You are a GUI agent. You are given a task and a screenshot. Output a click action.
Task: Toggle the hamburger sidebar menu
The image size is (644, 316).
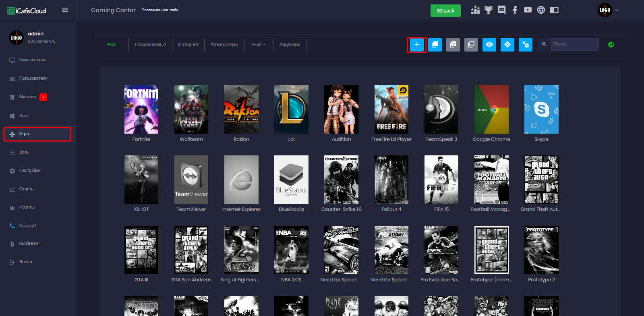pyautogui.click(x=65, y=10)
